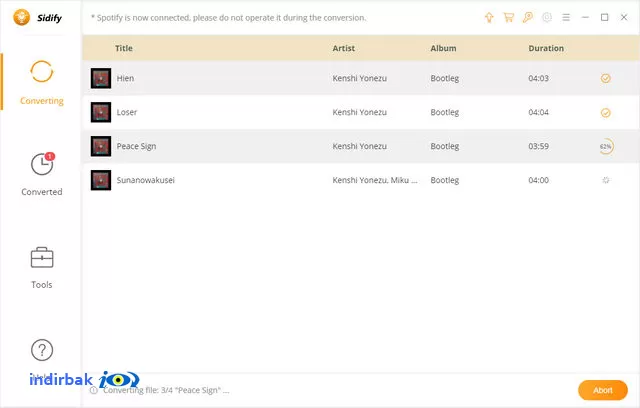The height and width of the screenshot is (408, 640).
Task: Minimize the Sidify window
Action: (x=585, y=18)
